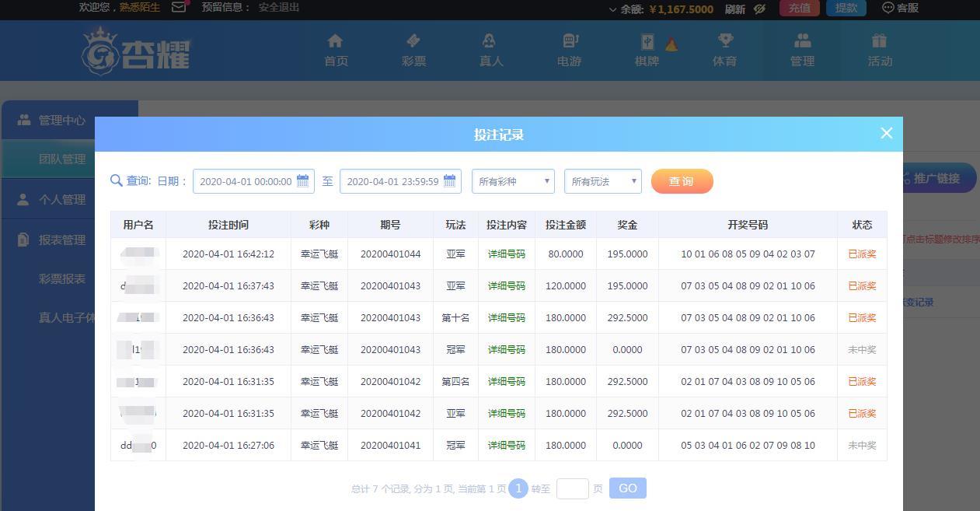Click the 充值 recharge button
The image size is (980, 511).
[799, 9]
